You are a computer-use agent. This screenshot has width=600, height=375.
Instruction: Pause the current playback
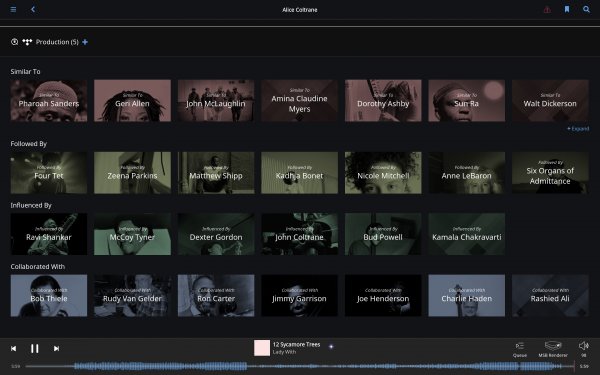[34, 348]
